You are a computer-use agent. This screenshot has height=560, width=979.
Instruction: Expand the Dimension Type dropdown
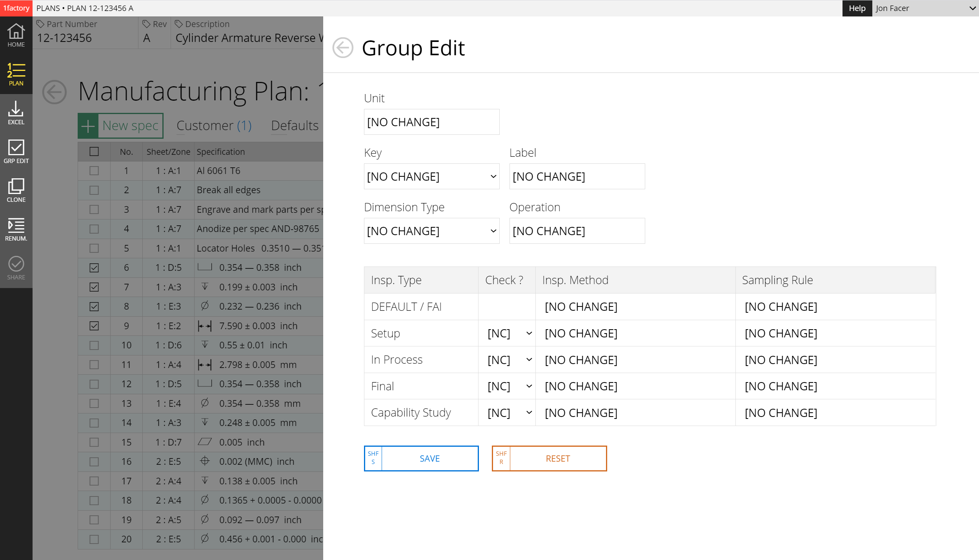pos(431,231)
